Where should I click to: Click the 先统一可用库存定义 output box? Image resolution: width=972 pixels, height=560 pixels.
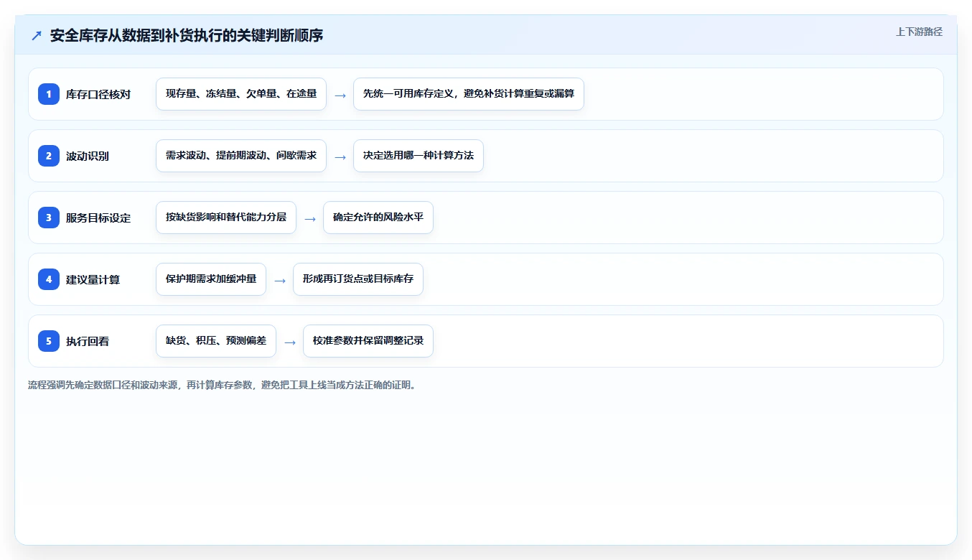(x=469, y=94)
